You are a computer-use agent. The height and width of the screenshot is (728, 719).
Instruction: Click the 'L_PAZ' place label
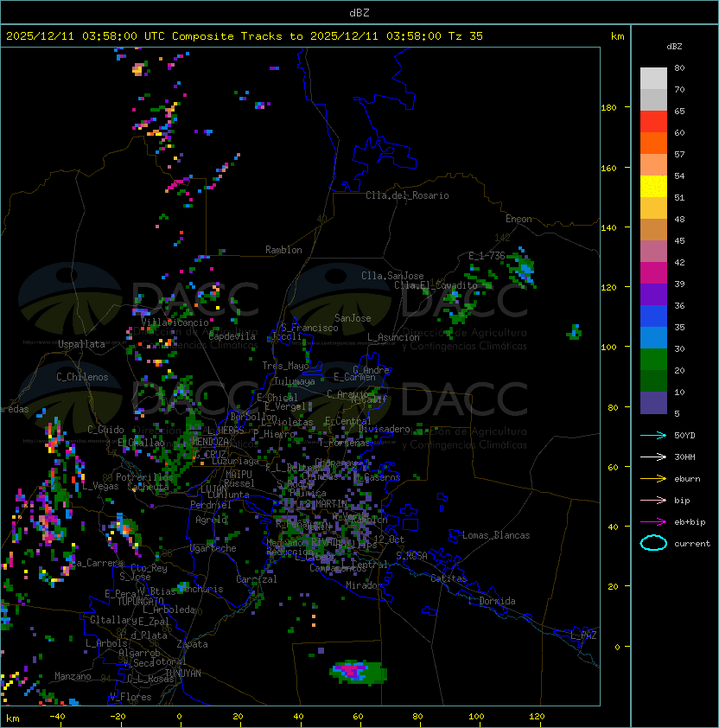tap(583, 635)
